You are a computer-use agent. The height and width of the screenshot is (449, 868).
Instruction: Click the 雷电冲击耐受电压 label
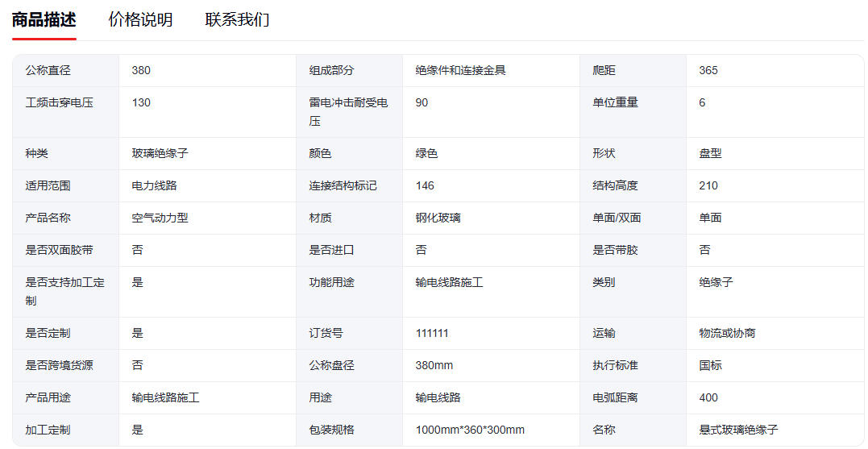(x=348, y=111)
